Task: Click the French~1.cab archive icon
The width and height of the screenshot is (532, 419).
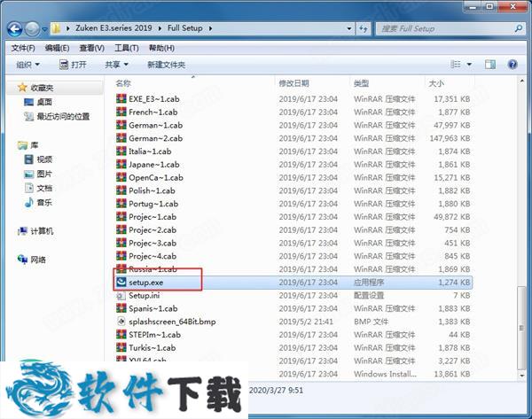Action: pos(121,112)
